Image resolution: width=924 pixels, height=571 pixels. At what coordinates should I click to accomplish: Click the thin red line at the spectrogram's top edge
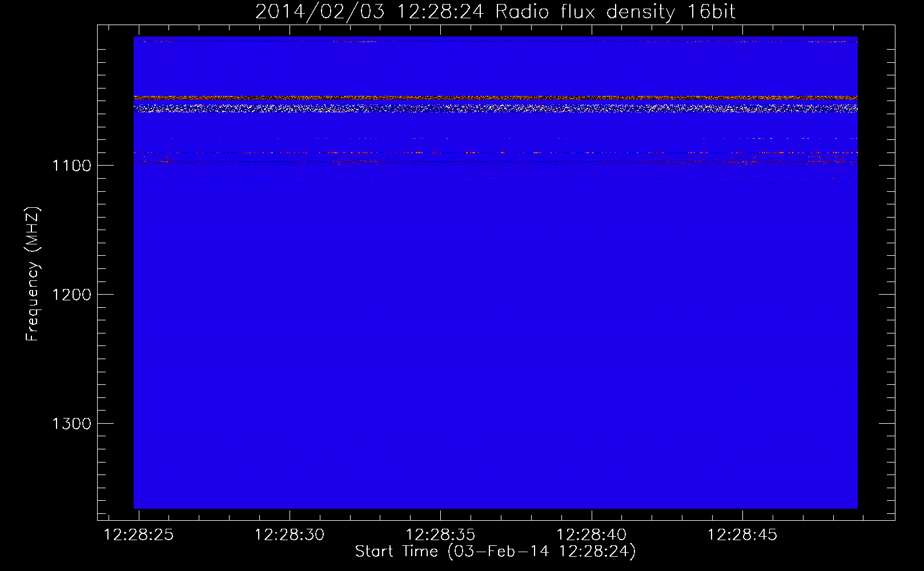coord(495,41)
